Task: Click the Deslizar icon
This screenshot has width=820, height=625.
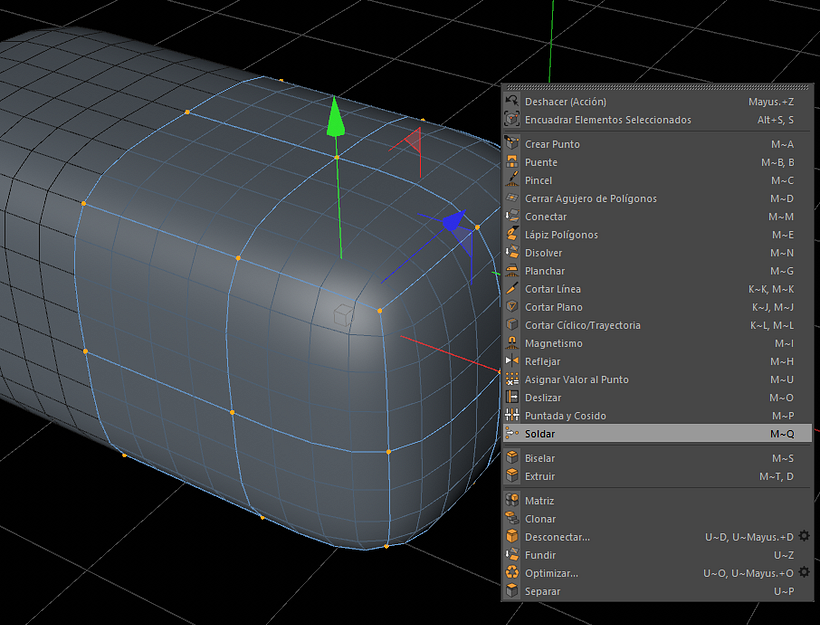Action: click(x=512, y=397)
